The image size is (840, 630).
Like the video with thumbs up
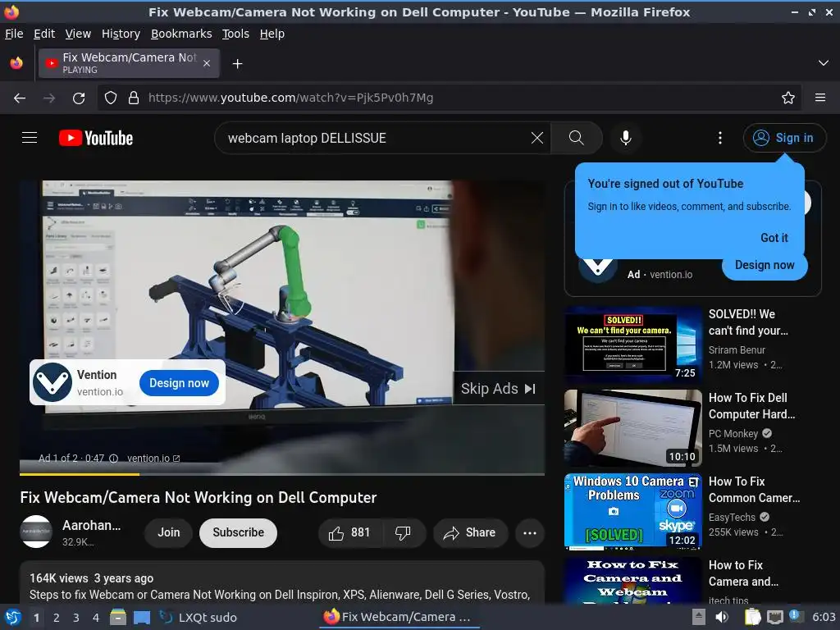tap(350, 532)
